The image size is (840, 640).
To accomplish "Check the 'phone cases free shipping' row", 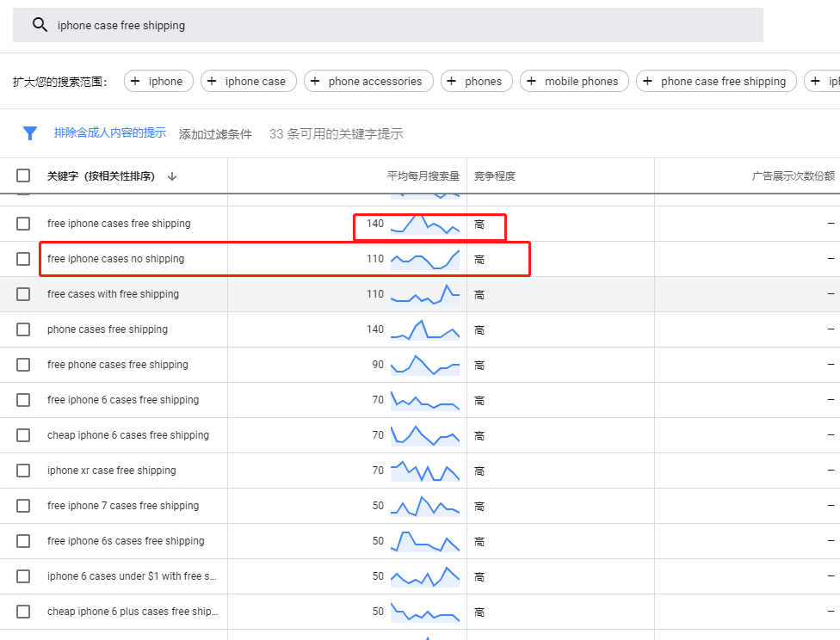I will click(x=23, y=329).
